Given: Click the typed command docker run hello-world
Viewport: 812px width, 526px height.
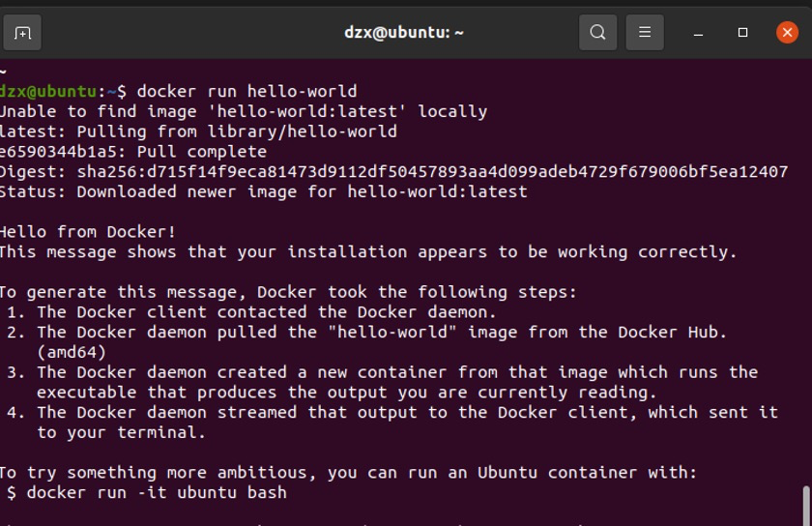Looking at the screenshot, I should (246, 92).
